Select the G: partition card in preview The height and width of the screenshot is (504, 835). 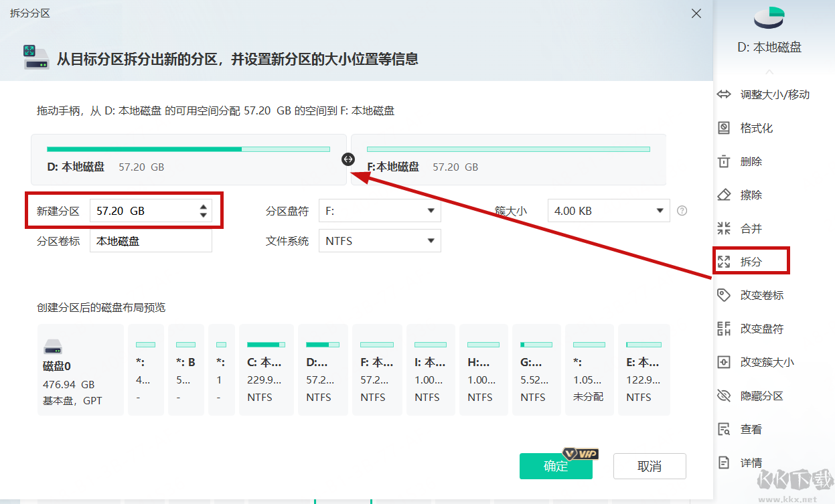[536, 369]
